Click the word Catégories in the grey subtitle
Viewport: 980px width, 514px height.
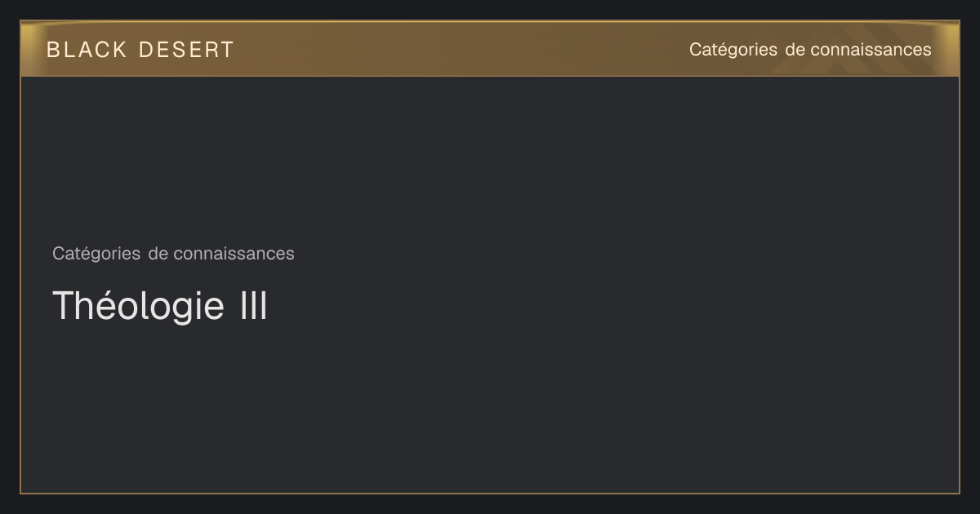(x=96, y=255)
